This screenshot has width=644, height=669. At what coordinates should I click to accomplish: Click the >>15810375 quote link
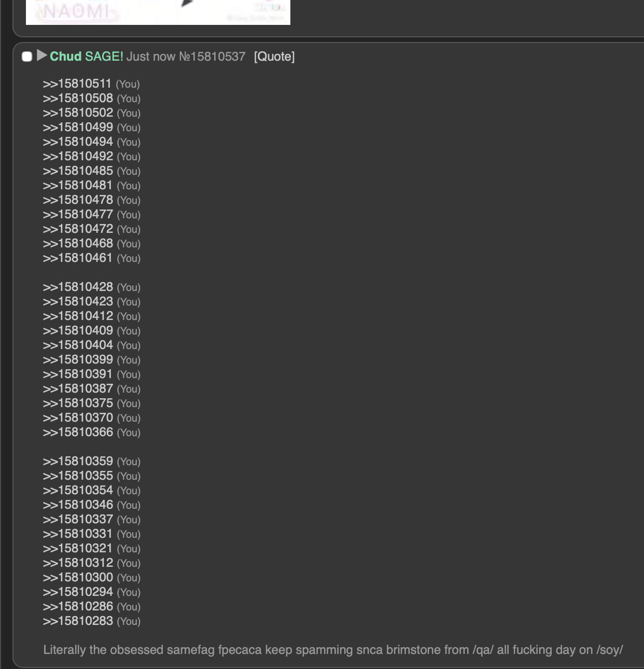click(x=78, y=403)
